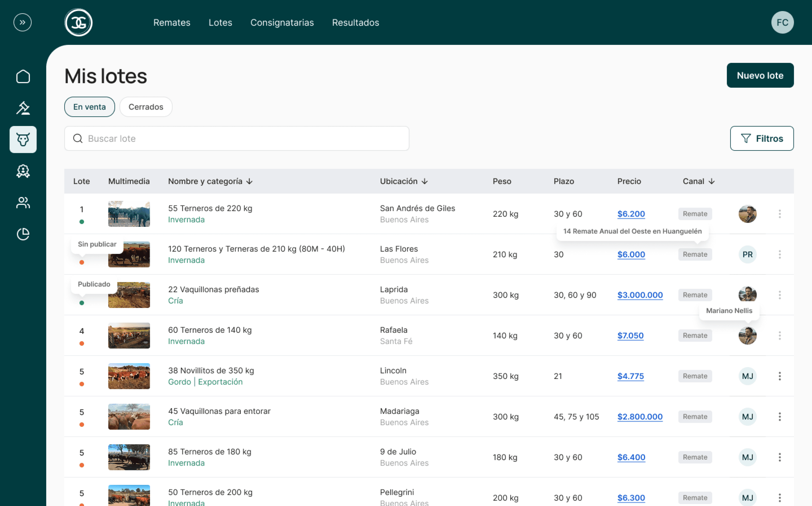The height and width of the screenshot is (506, 812).
Task: Switch to Cerrados filter pill
Action: point(146,107)
